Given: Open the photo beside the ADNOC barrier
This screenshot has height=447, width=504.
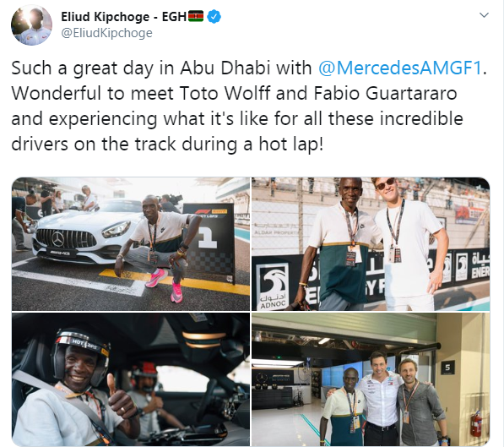Looking at the screenshot, I should 371,244.
